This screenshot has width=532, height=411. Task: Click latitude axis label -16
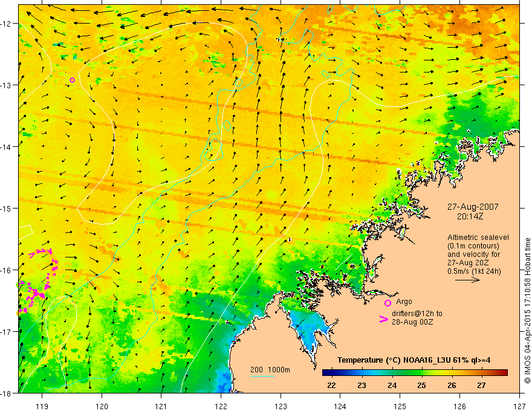(7, 270)
